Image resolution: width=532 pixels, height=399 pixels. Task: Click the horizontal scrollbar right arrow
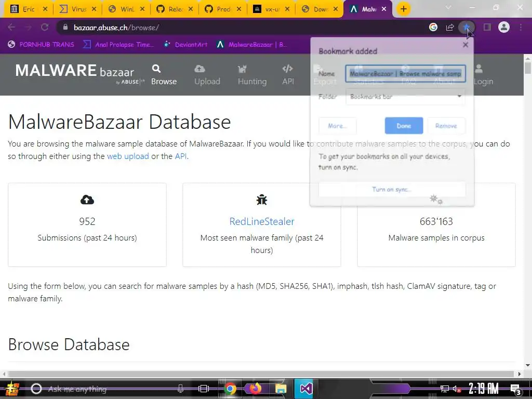[519, 374]
